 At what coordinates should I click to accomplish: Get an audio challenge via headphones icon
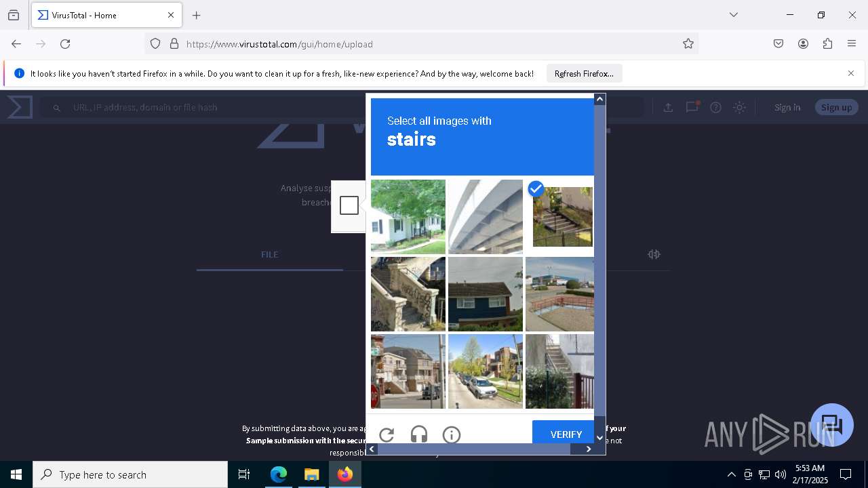coord(419,435)
